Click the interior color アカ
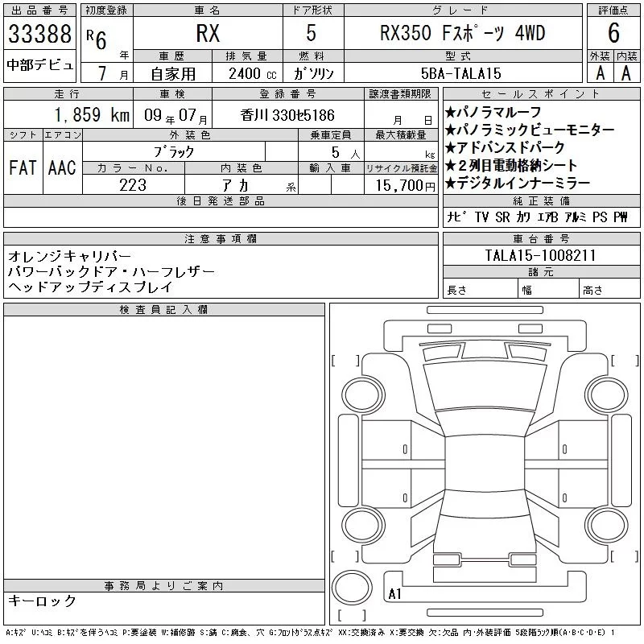The height and width of the screenshot is (644, 644). point(236,186)
